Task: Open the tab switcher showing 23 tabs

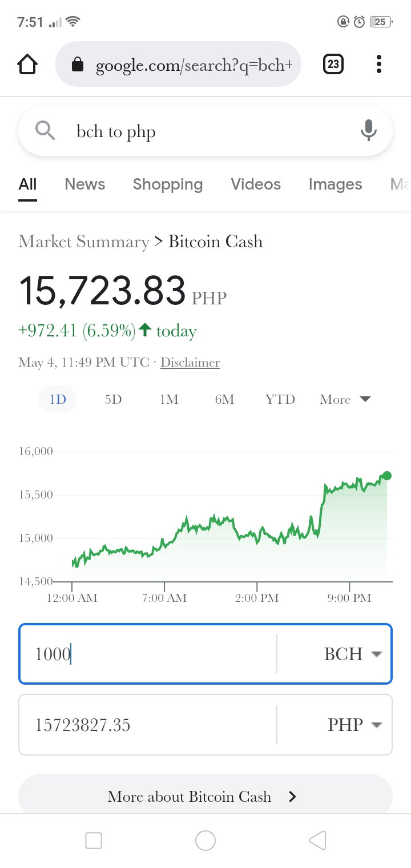Action: [x=333, y=64]
